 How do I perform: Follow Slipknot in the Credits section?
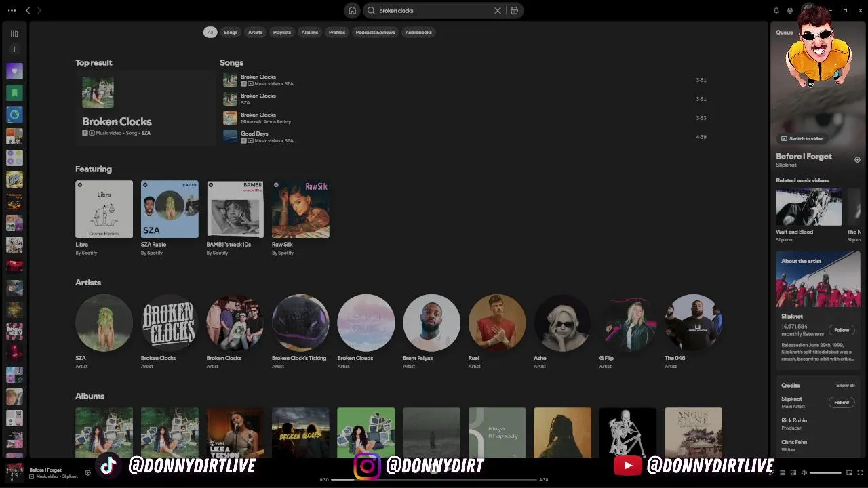[842, 402]
